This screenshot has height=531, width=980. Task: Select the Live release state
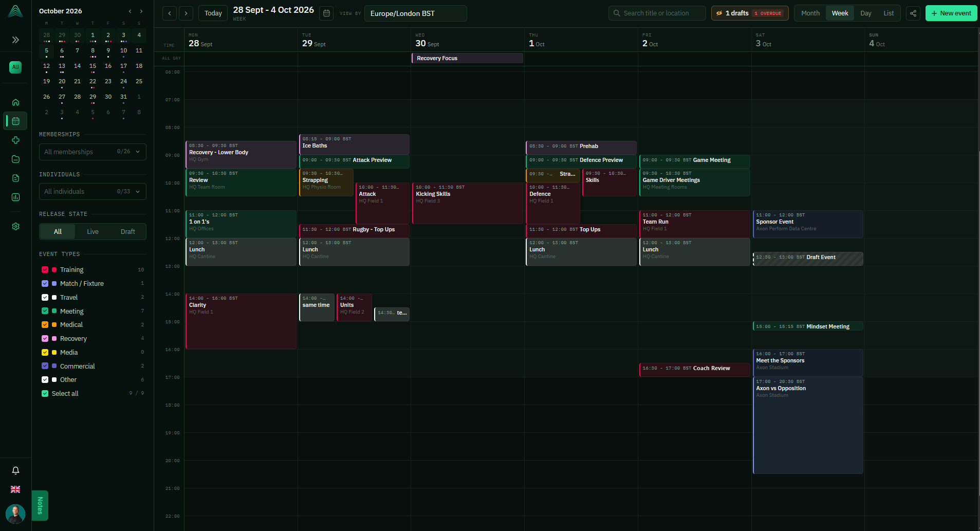93,232
